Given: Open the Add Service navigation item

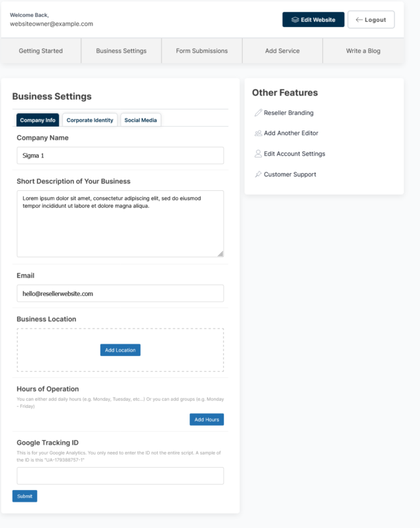Looking at the screenshot, I should pyautogui.click(x=282, y=51).
